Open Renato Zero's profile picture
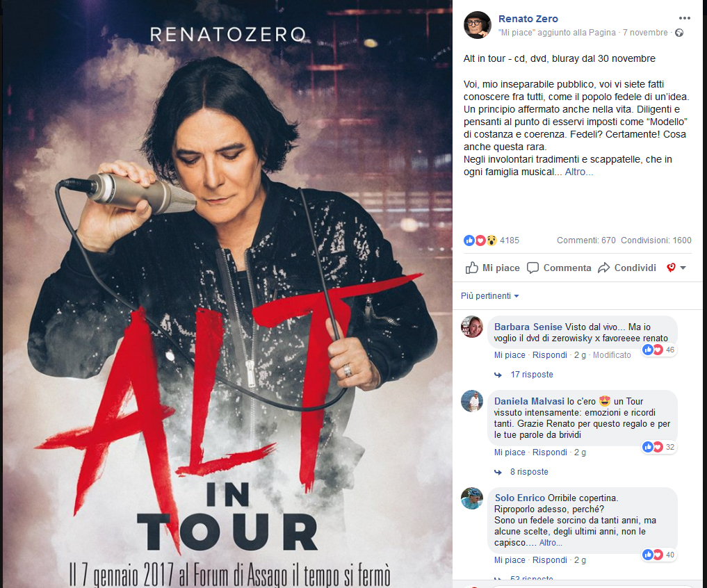The image size is (707, 588). pyautogui.click(x=478, y=25)
